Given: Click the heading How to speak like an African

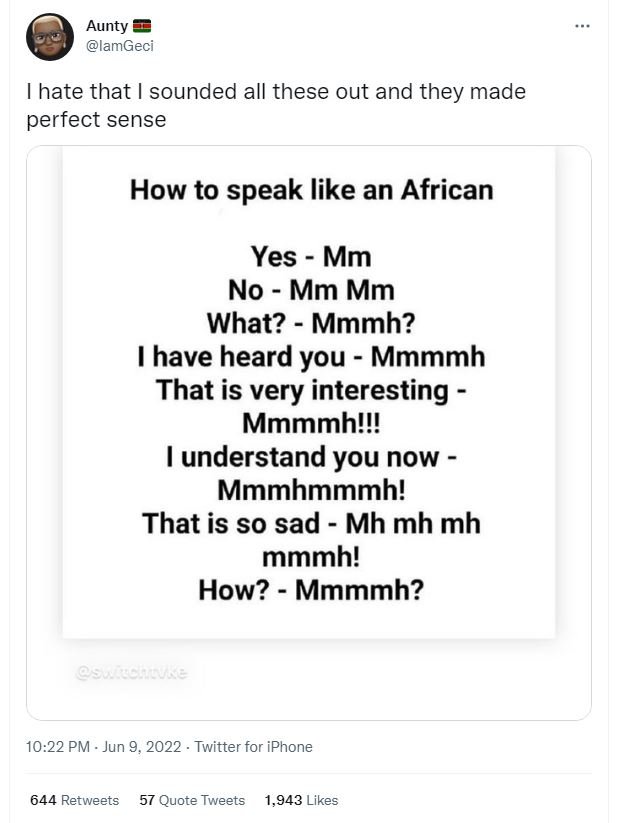Looking at the screenshot, I should [311, 189].
